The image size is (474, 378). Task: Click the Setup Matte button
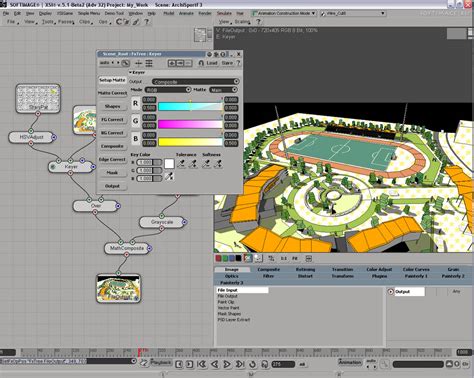[112, 80]
